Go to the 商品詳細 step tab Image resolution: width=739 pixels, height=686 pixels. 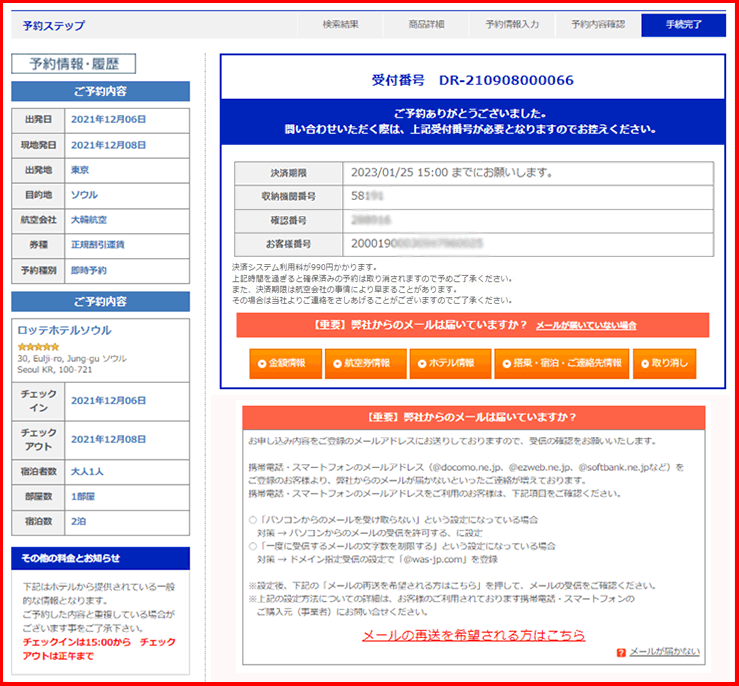426,25
